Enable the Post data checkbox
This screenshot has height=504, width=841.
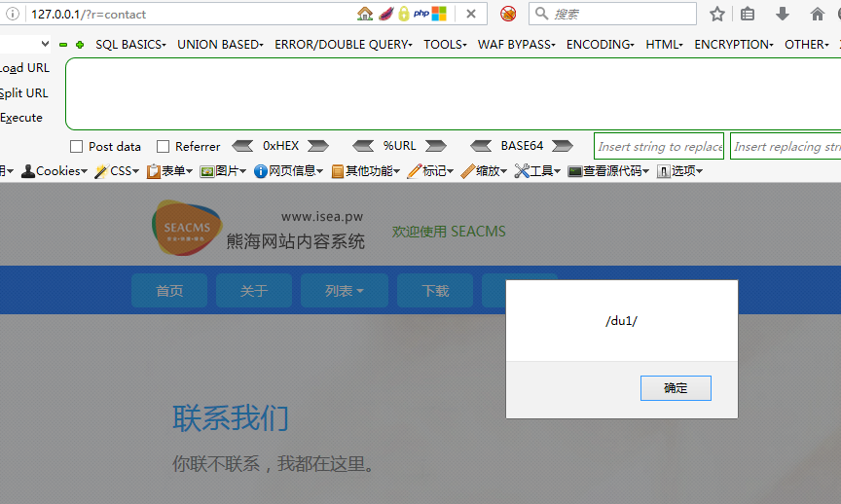[77, 146]
